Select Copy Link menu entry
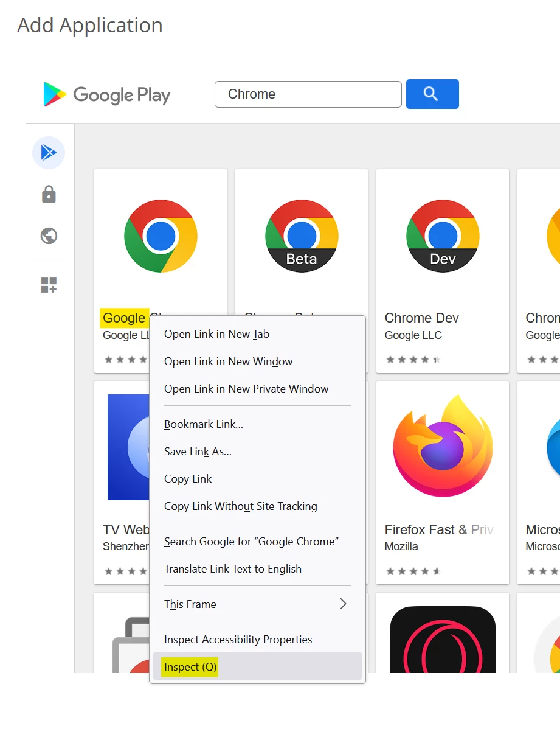This screenshot has width=560, height=740. coord(257,479)
